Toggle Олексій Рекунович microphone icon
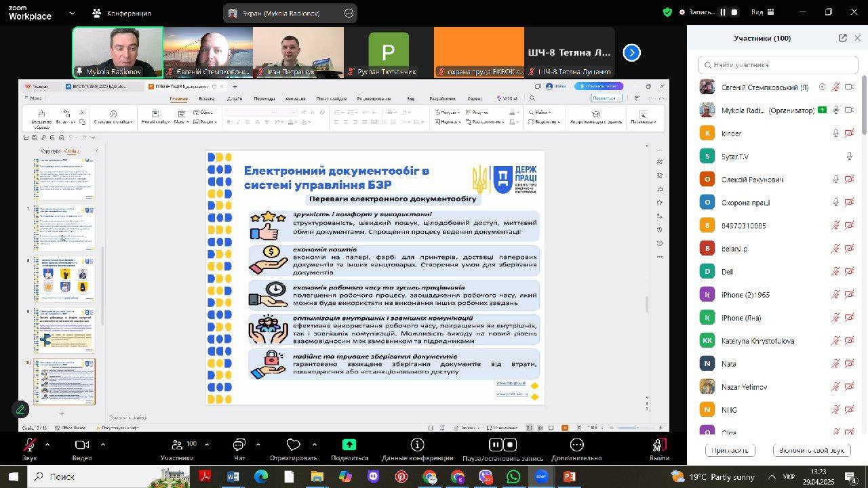Screen dimensions: 868x488 click(835, 180)
